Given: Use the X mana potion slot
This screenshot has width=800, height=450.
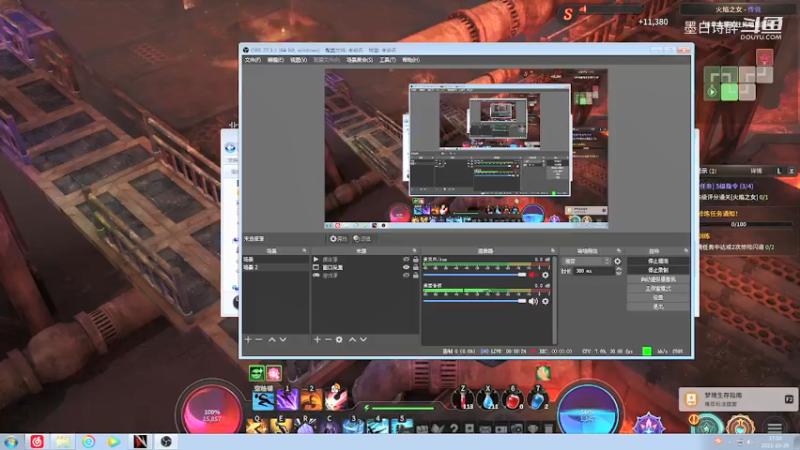Looking at the screenshot, I should 488,398.
